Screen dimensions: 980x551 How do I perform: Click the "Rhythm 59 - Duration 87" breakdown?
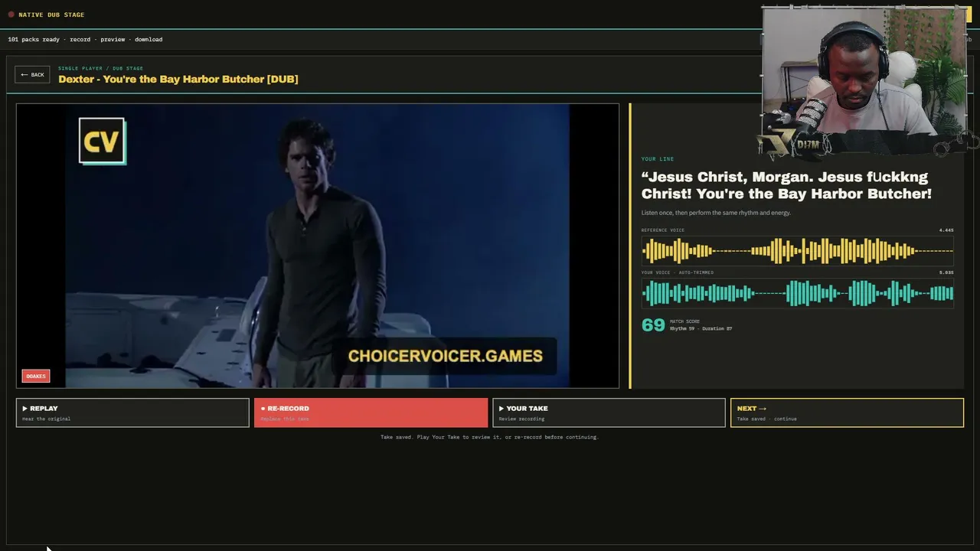coord(701,328)
